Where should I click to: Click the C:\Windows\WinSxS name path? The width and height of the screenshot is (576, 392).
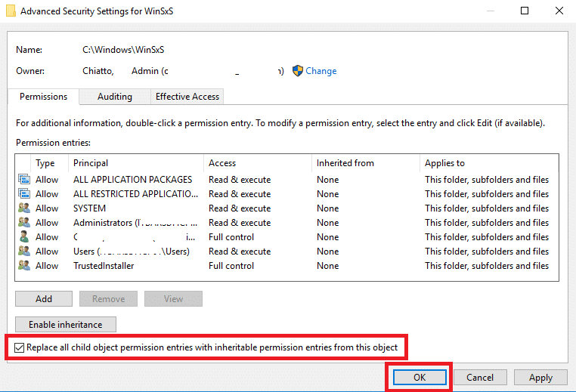pos(123,50)
